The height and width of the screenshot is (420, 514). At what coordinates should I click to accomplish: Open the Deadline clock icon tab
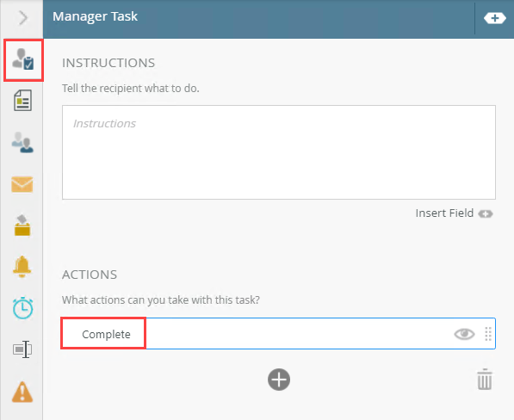(22, 308)
